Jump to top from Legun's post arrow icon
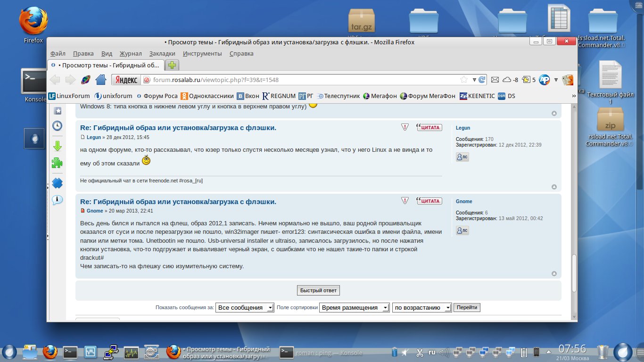Viewport: 644px width, 362px height. (554, 187)
